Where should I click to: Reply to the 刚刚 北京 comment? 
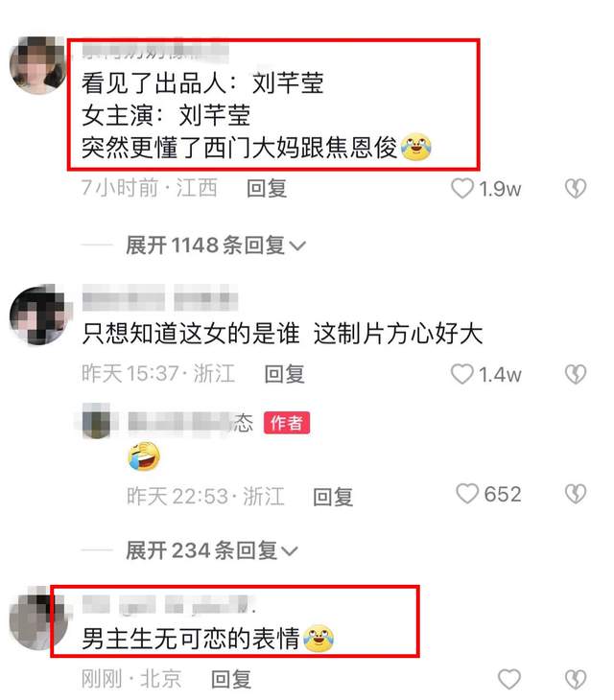(231, 679)
